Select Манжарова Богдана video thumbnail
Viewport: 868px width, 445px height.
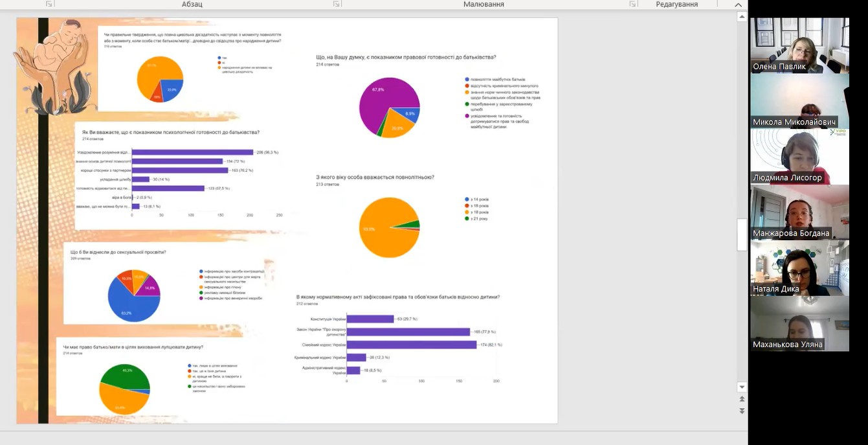tap(799, 212)
